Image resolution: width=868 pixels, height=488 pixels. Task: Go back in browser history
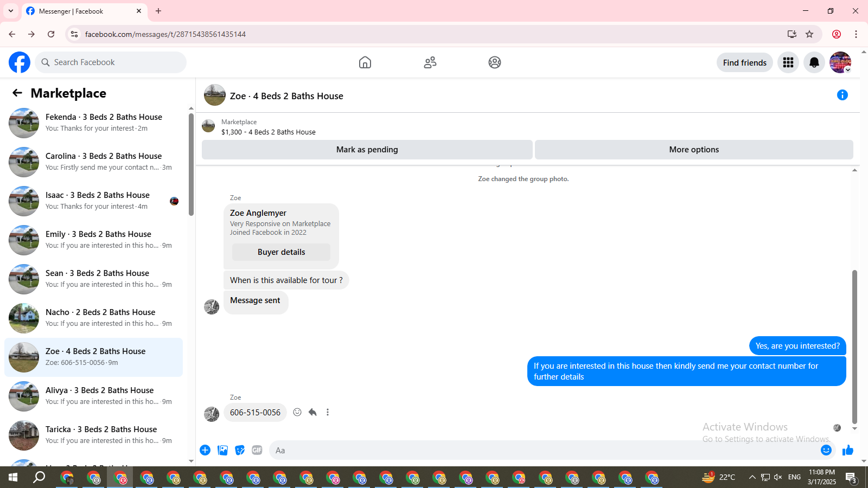click(x=12, y=34)
